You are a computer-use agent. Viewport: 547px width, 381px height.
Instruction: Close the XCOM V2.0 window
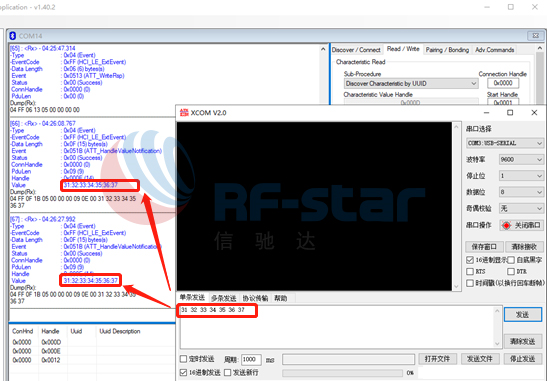pos(534,112)
